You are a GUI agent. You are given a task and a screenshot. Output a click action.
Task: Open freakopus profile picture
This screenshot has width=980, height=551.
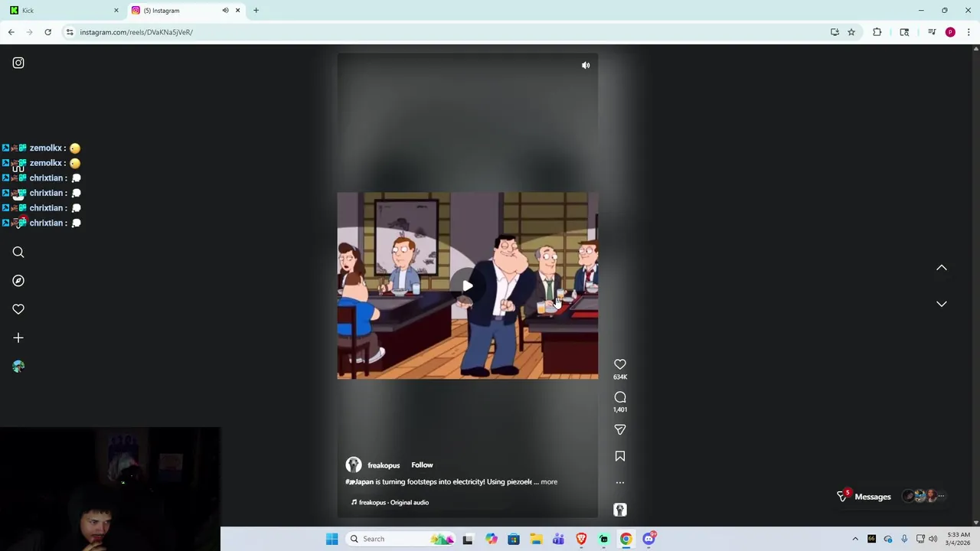pyautogui.click(x=353, y=465)
